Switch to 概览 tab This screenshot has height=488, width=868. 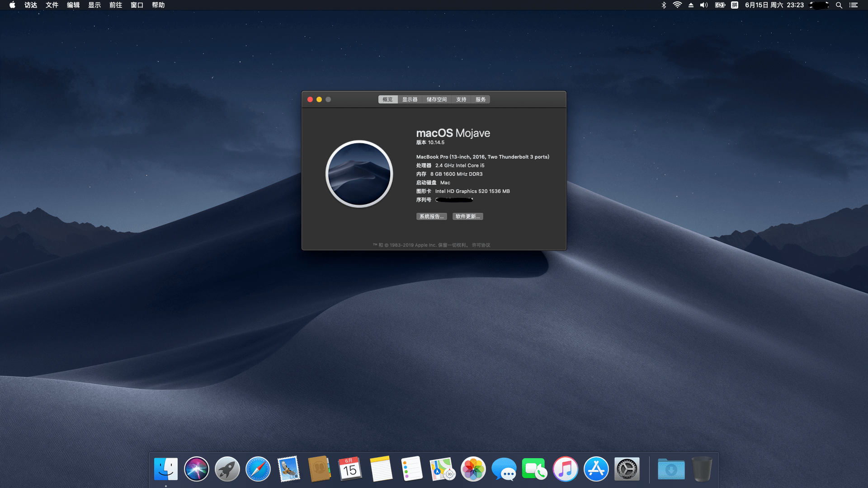pos(388,99)
